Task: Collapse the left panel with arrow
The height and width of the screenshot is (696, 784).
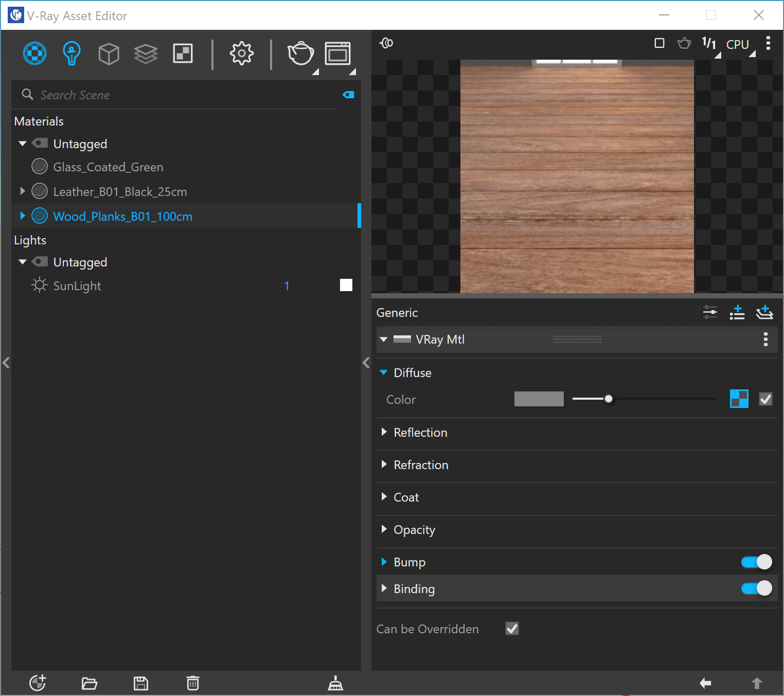Action: [6, 363]
